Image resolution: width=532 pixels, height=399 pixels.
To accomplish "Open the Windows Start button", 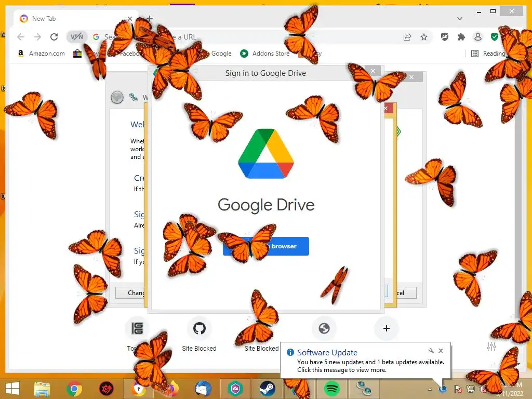I will [12, 389].
